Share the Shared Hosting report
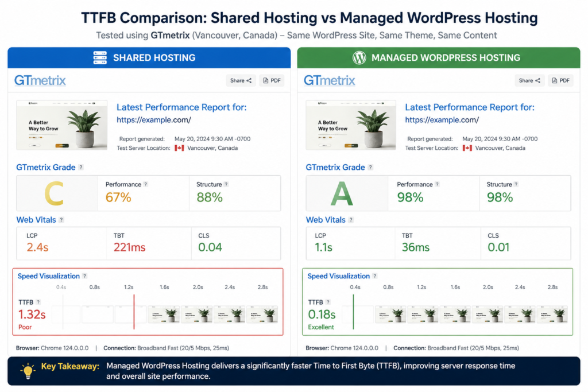The height and width of the screenshot is (392, 588). (x=241, y=80)
